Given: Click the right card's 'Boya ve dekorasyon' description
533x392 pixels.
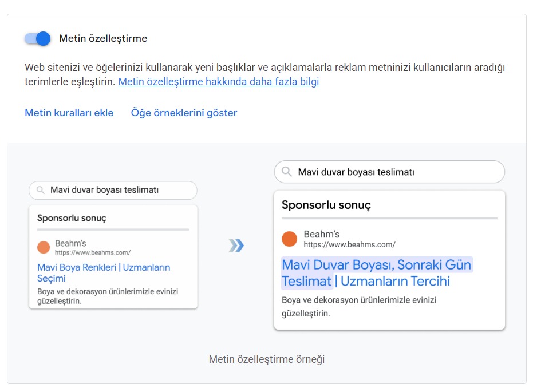Looking at the screenshot, I should tap(358, 306).
